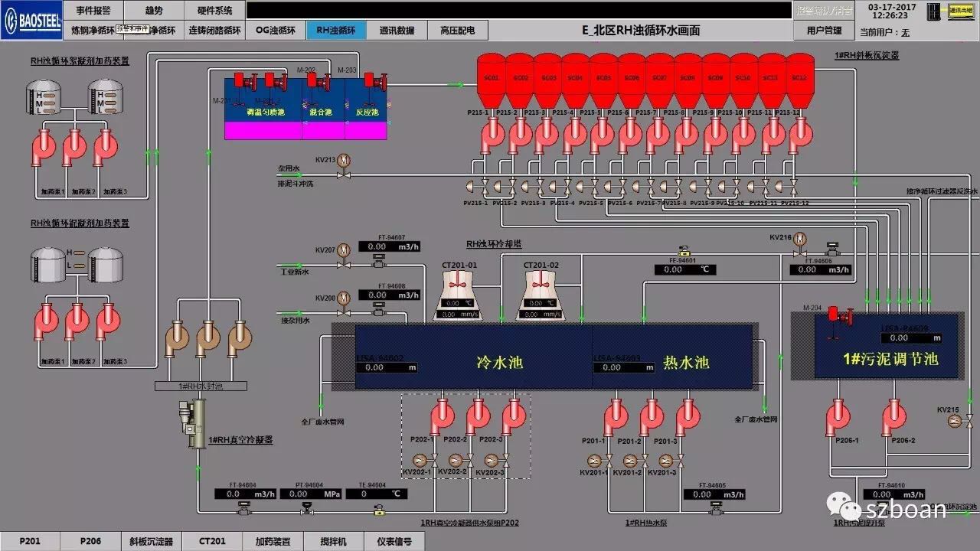Select the P201-2 hot water pump

pos(651,416)
